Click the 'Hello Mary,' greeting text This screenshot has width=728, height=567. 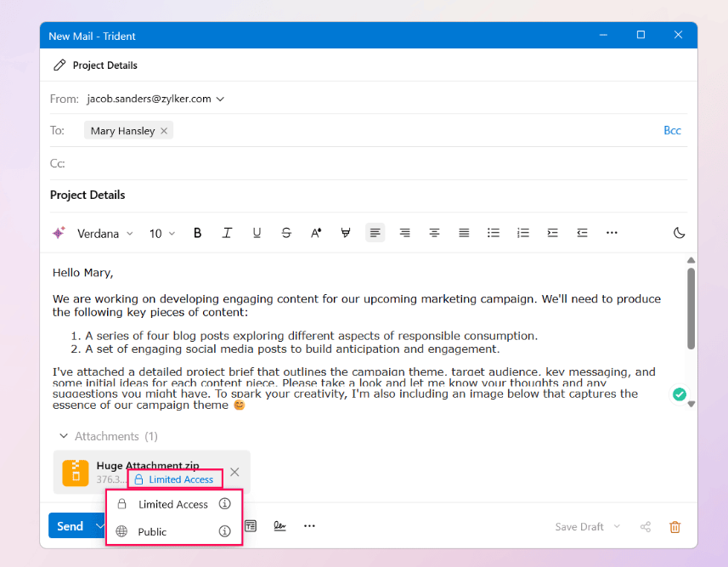[82, 273]
